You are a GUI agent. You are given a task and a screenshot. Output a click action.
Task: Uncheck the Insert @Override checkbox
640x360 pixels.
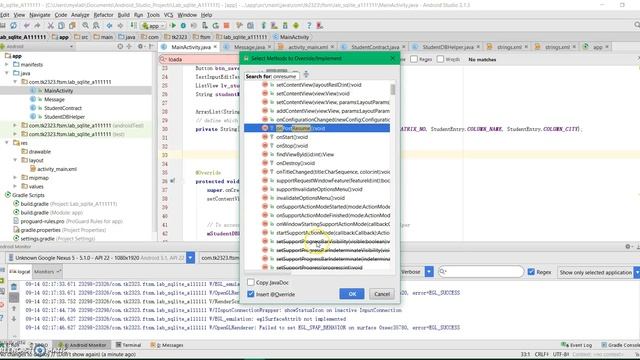pos(251,294)
